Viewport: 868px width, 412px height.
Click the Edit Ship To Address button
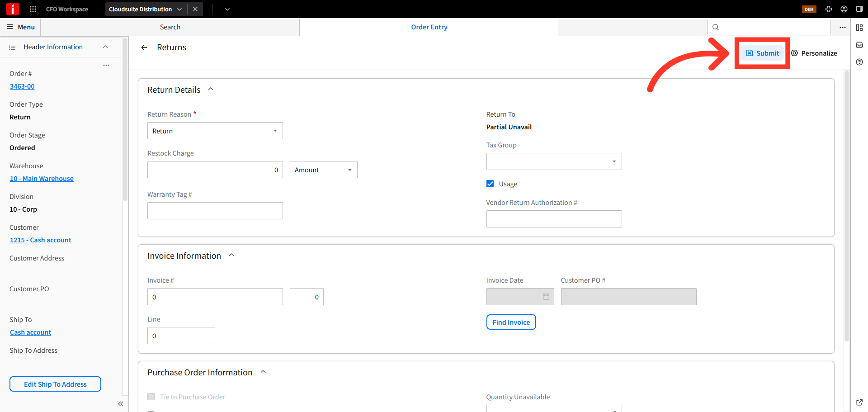[55, 384]
